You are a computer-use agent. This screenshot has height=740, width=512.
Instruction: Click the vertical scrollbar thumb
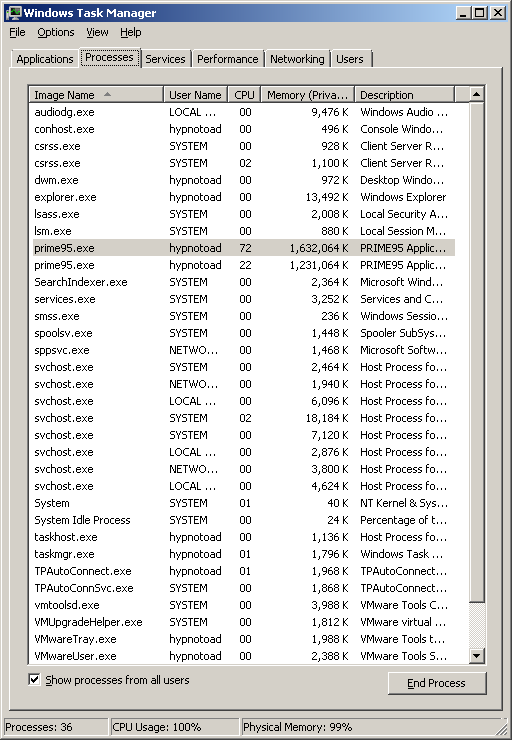(477, 352)
